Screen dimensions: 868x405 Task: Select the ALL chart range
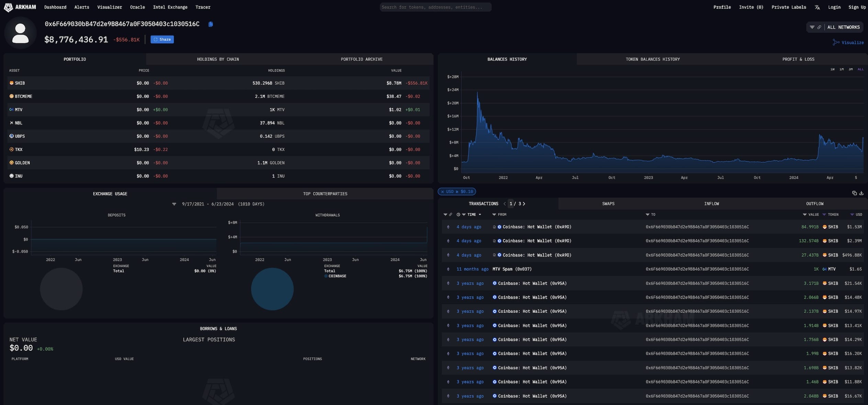click(x=860, y=69)
